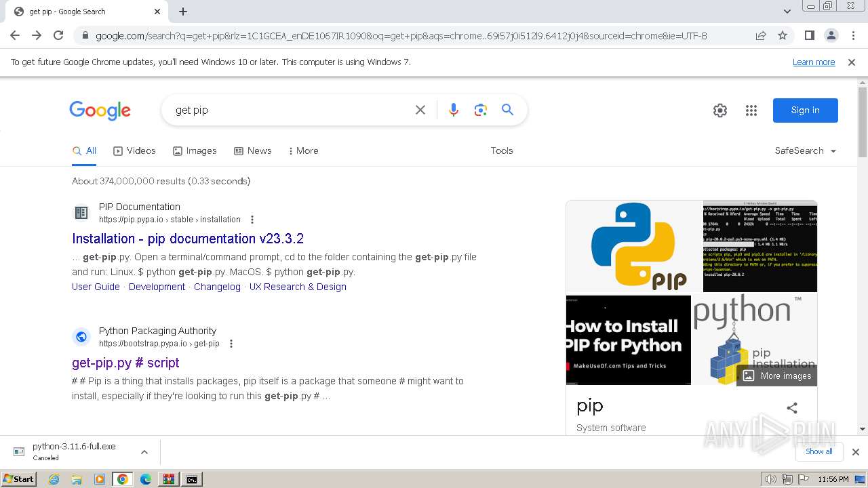Go forward using the browser forward arrow
The height and width of the screenshot is (488, 868).
[37, 35]
